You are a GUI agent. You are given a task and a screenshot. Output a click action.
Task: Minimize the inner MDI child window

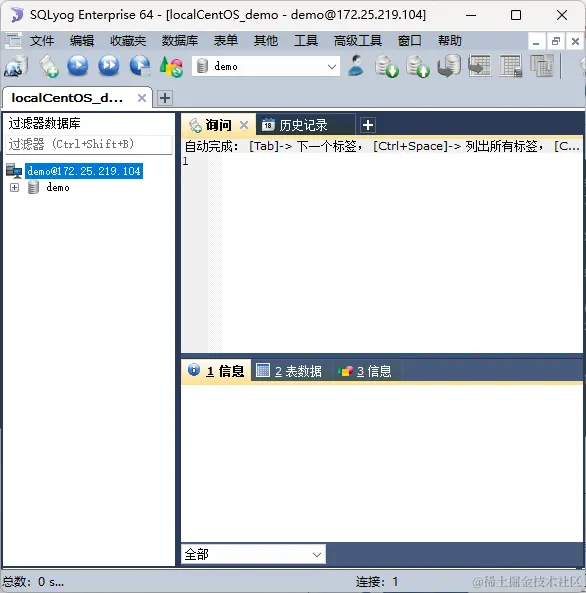(536, 41)
